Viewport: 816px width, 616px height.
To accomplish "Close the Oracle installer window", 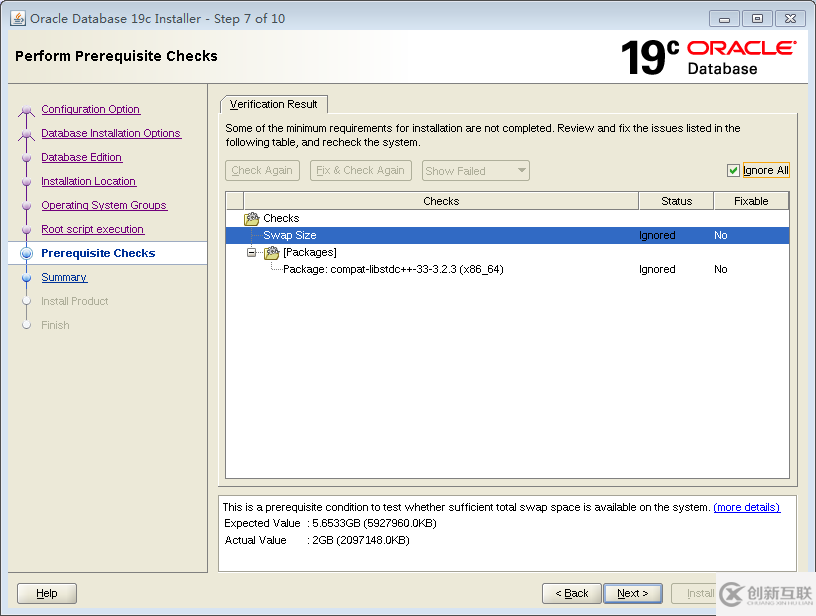I will tap(790, 19).
